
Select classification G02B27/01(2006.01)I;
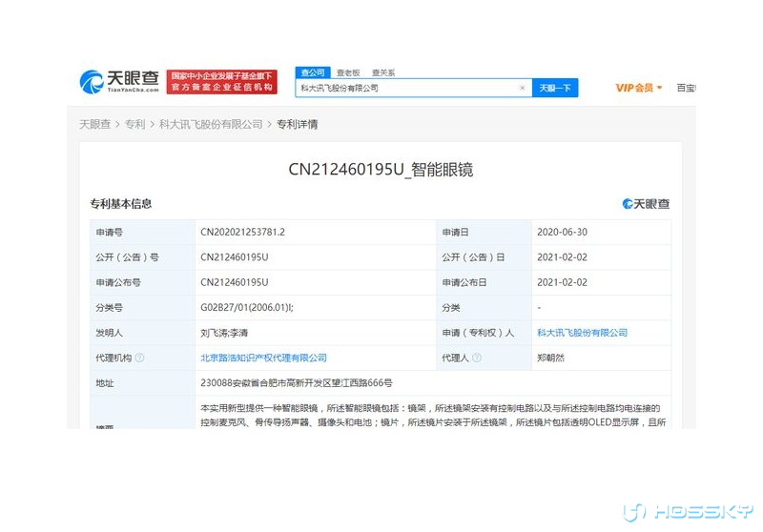[247, 307]
